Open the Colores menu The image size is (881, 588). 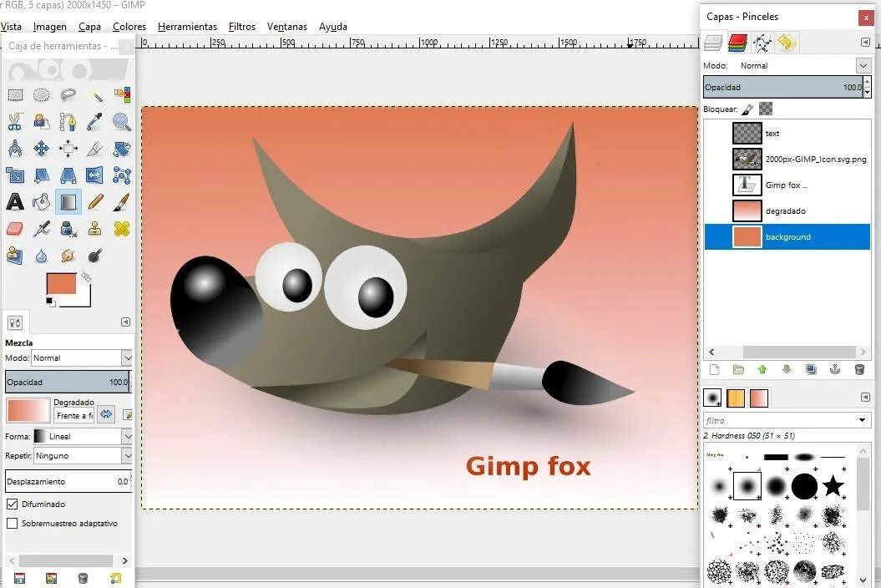click(x=129, y=27)
